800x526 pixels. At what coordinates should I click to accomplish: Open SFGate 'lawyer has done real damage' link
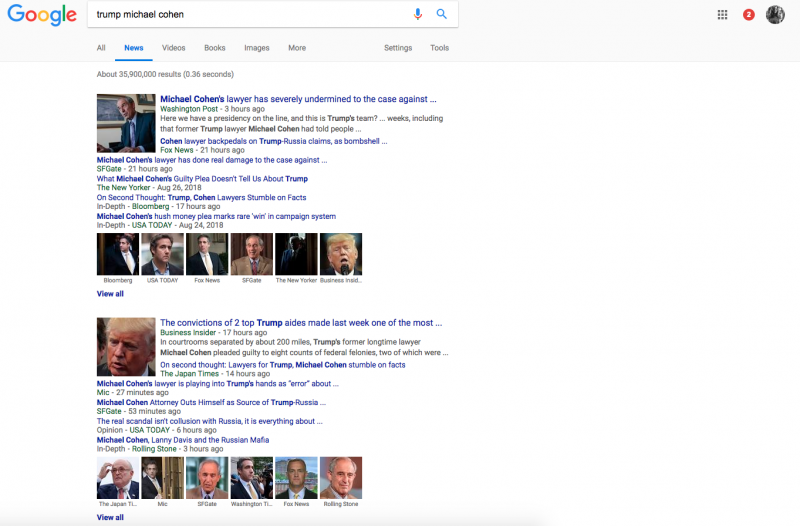pyautogui.click(x=212, y=160)
